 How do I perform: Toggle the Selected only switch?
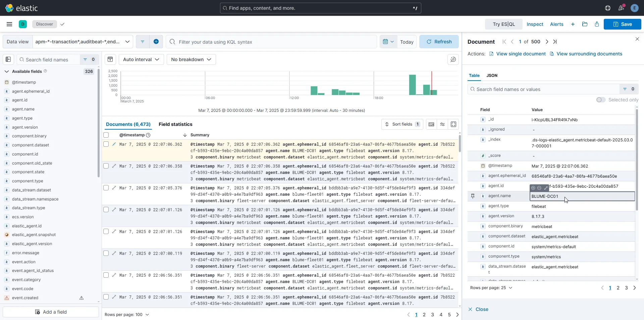601,100
